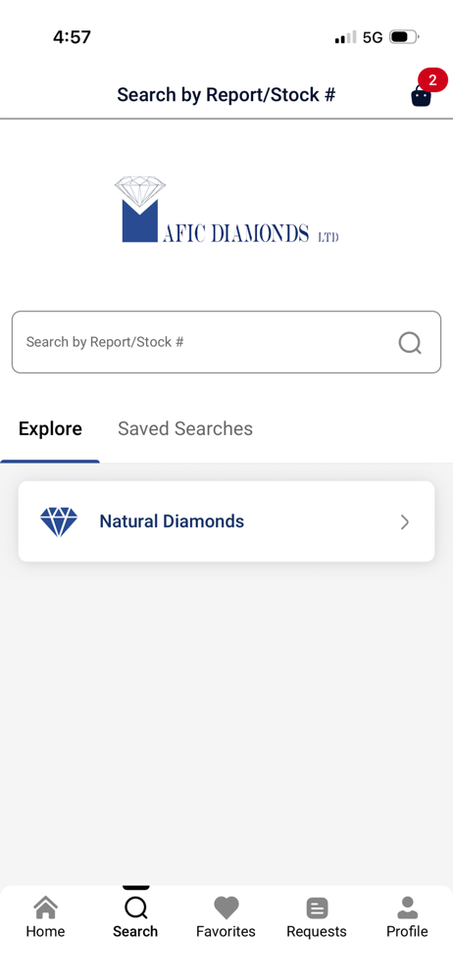Screen dimensions: 453x980
Task: Tap the blue diamond icon
Action: tap(59, 522)
